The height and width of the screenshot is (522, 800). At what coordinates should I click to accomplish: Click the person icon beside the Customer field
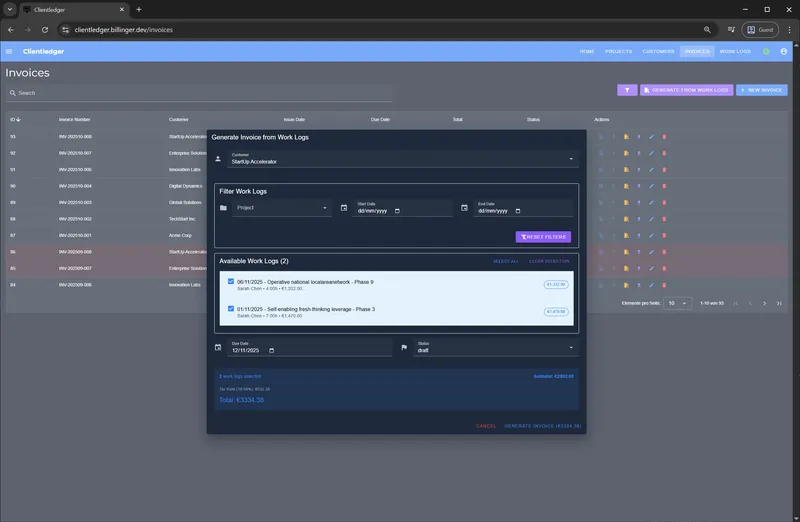218,159
